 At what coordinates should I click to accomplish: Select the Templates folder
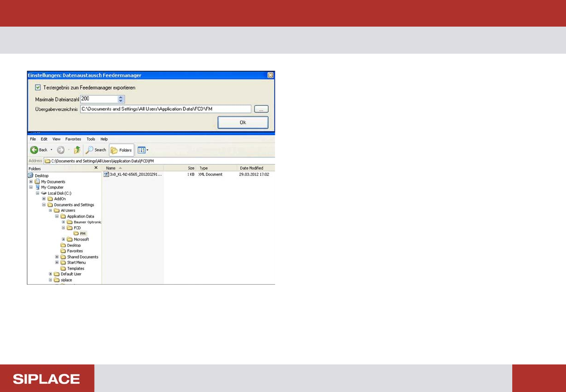pos(76,268)
